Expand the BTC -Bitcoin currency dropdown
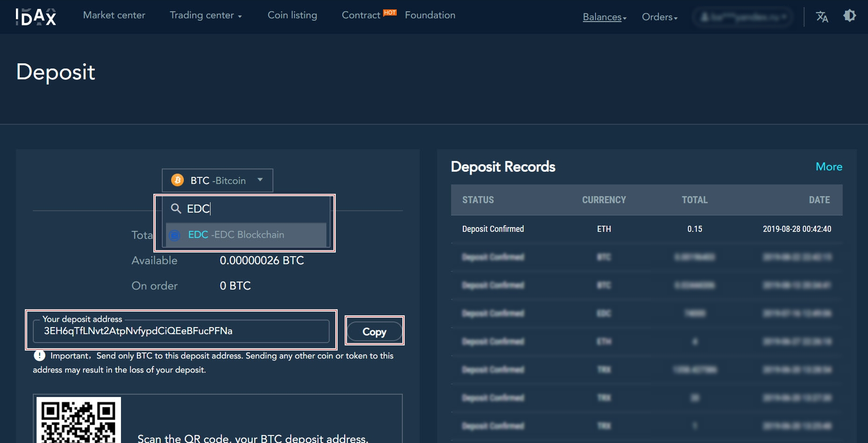 click(x=218, y=180)
